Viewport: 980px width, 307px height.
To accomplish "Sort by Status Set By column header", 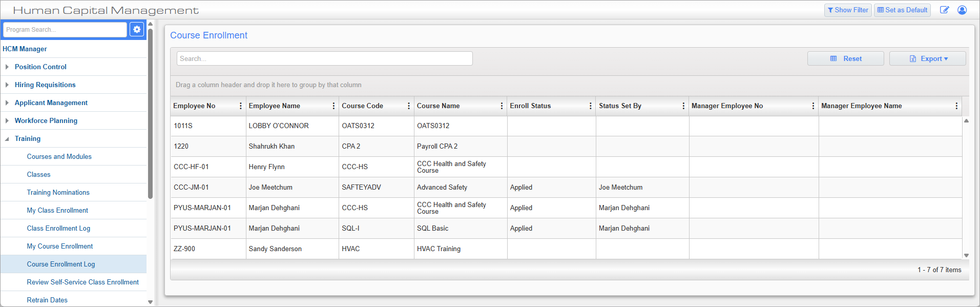I will 620,106.
